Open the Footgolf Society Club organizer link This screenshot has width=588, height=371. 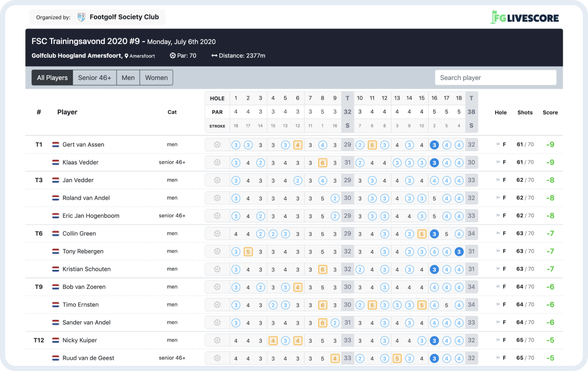[x=124, y=17]
